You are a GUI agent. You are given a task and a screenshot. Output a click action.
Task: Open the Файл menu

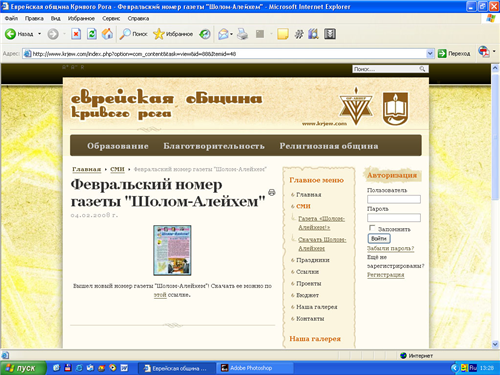[11, 18]
